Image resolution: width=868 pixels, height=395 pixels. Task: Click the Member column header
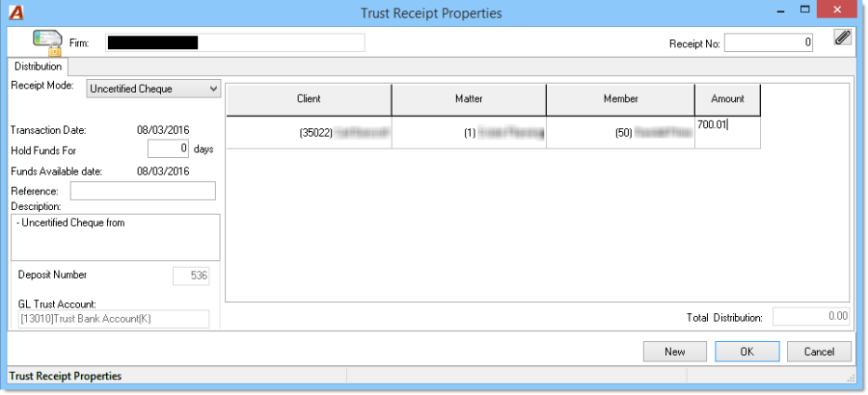click(x=620, y=99)
